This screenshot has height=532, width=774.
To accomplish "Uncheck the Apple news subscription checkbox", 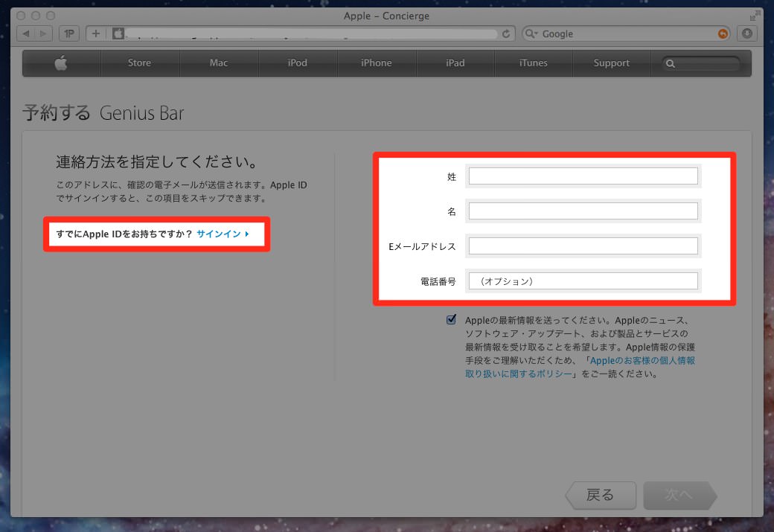I will [x=451, y=320].
